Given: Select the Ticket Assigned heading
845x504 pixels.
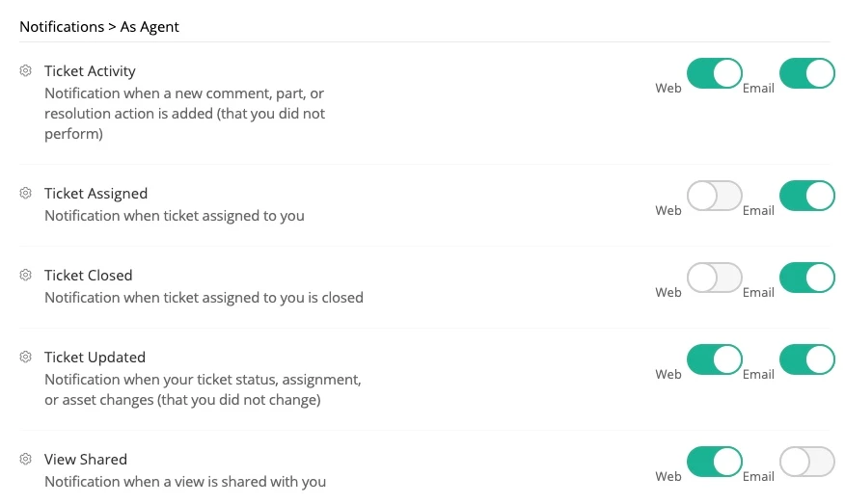Looking at the screenshot, I should coord(95,194).
